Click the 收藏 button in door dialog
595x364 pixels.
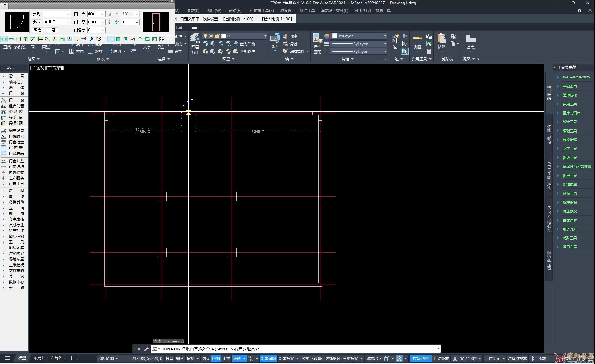pyautogui.click(x=52, y=30)
